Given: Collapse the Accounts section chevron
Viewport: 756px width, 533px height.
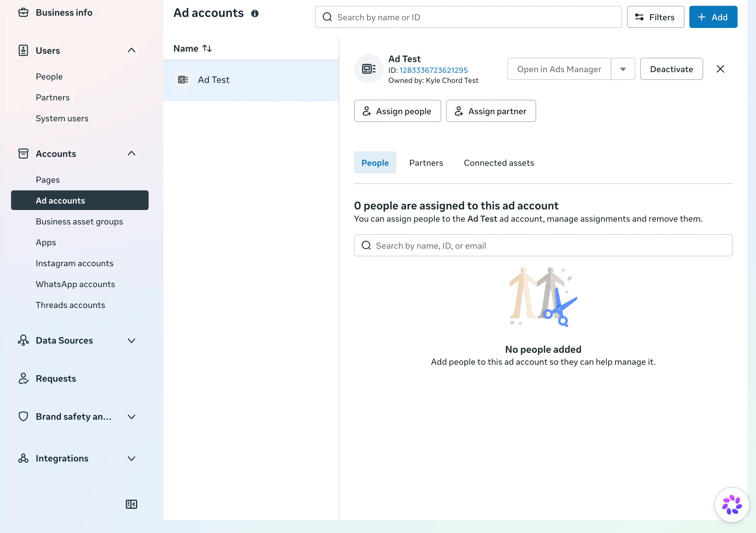Looking at the screenshot, I should (131, 154).
